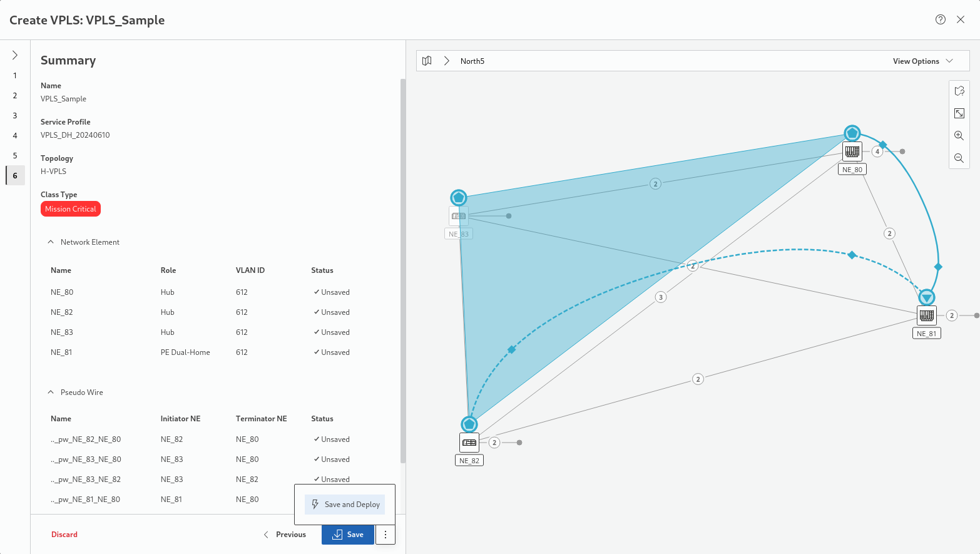Open the View Options dropdown

tap(922, 61)
